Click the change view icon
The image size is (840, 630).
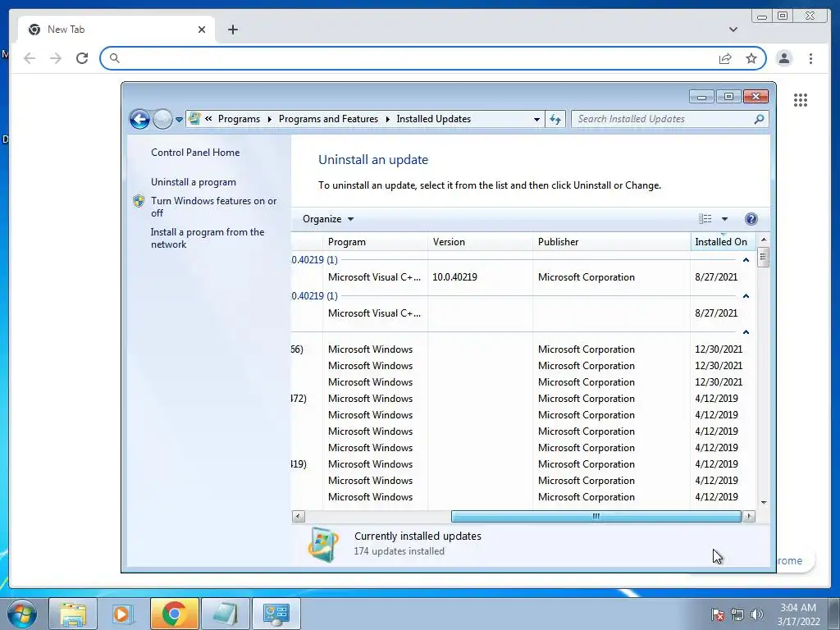[705, 218]
